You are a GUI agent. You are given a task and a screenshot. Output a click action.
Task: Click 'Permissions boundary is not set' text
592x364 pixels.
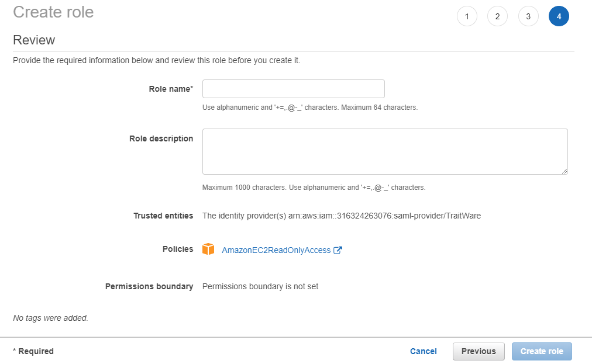(x=260, y=286)
